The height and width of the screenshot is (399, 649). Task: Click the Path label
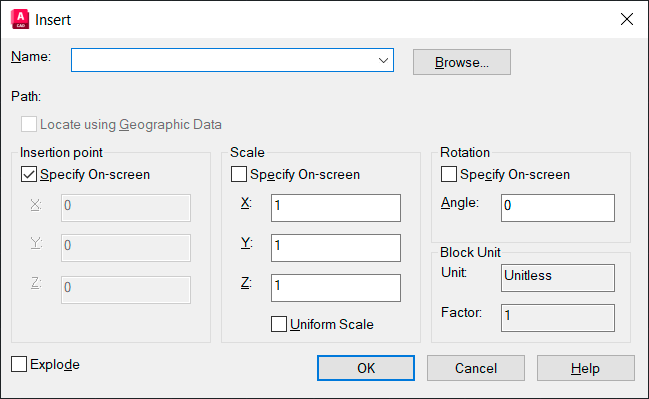[x=26, y=96]
